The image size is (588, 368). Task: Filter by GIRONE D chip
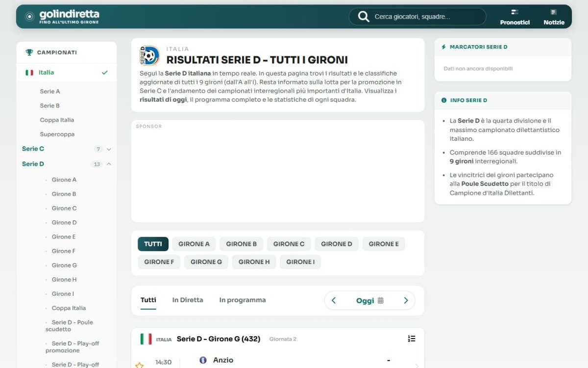pos(337,244)
